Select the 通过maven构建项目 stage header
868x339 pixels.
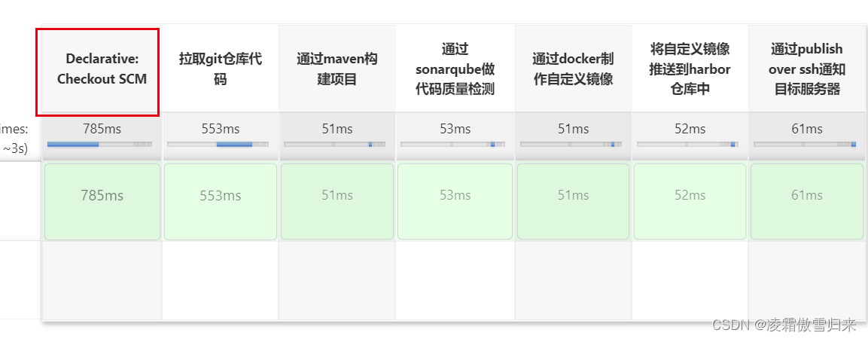[x=337, y=69]
